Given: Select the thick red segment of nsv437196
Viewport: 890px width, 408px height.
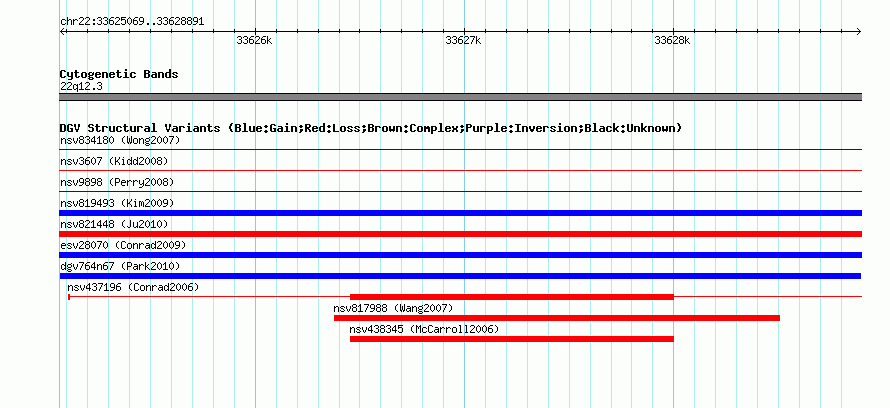Looking at the screenshot, I should [512, 297].
